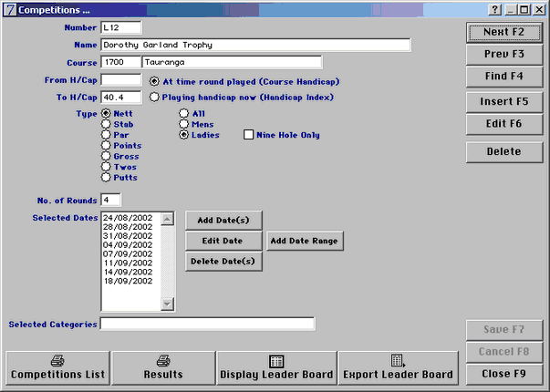Go to next record with Next F2

tap(504, 32)
